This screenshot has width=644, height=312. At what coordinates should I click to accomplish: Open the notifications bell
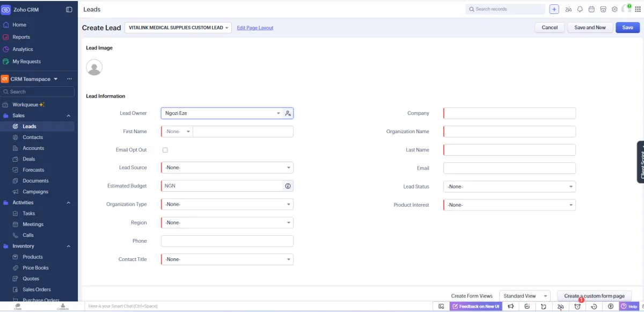click(x=580, y=9)
